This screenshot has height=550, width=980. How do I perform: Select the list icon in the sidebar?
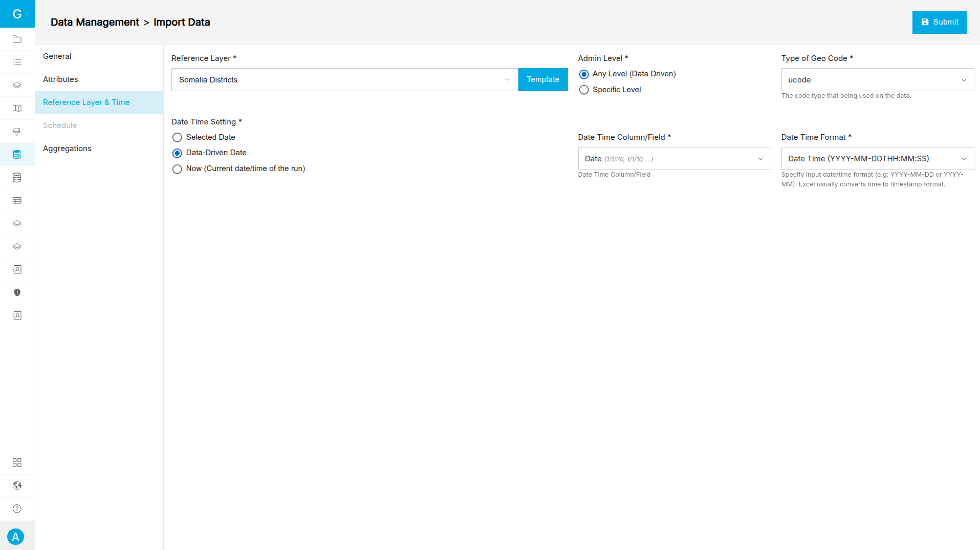(17, 62)
